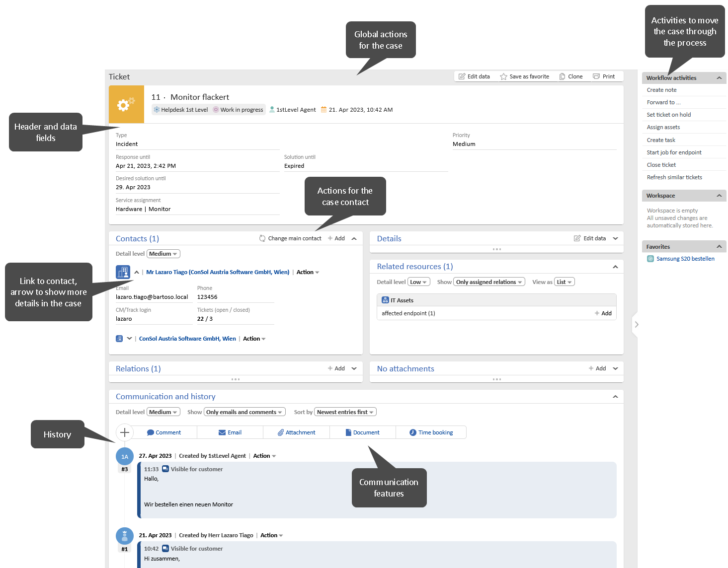This screenshot has height=568, width=728.
Task: Open Contacts detail level Medium dropdown
Action: click(163, 254)
